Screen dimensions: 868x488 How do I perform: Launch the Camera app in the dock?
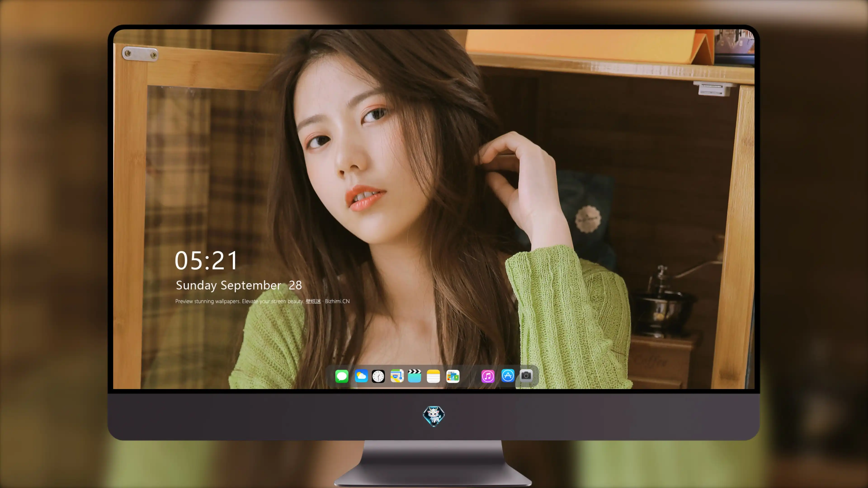[x=526, y=375]
